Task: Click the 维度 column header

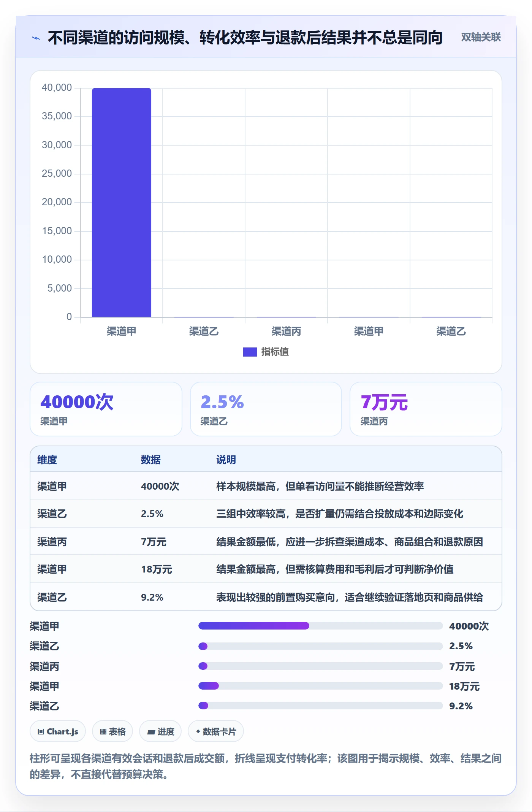Action: [x=47, y=460]
